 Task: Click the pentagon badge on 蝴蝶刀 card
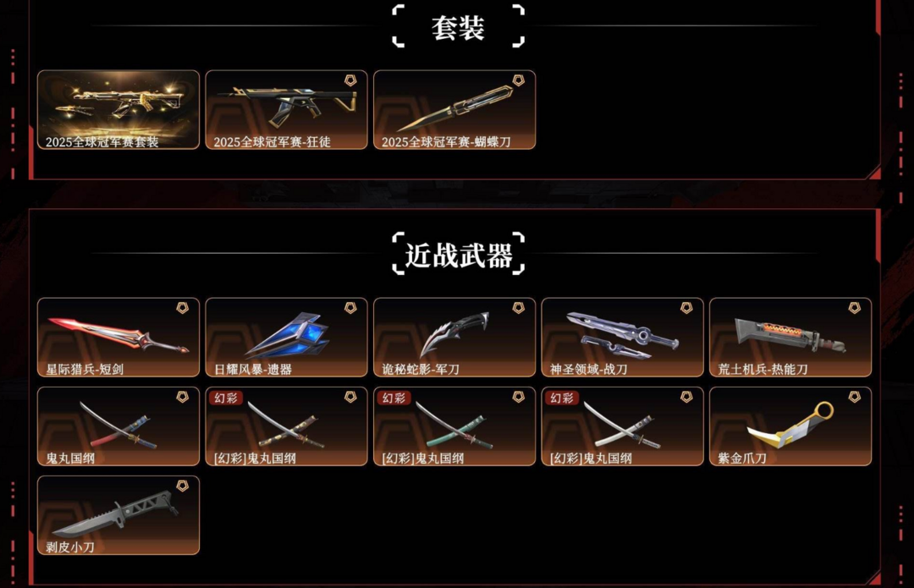[518, 80]
